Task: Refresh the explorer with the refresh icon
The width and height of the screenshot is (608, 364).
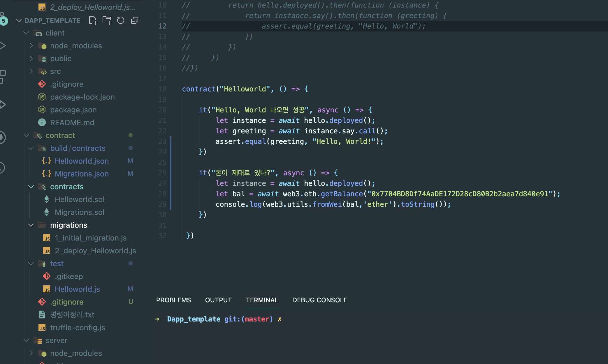Action: click(120, 20)
